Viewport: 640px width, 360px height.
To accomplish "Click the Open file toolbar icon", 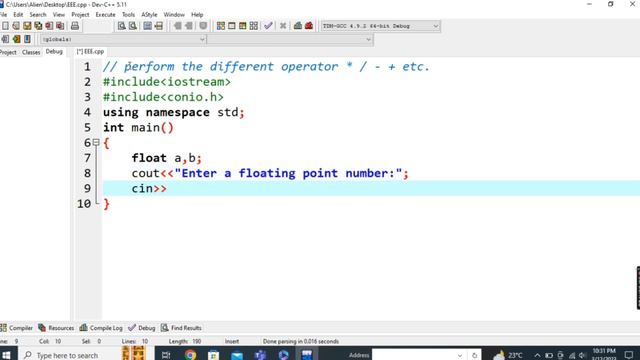I will tap(16, 26).
